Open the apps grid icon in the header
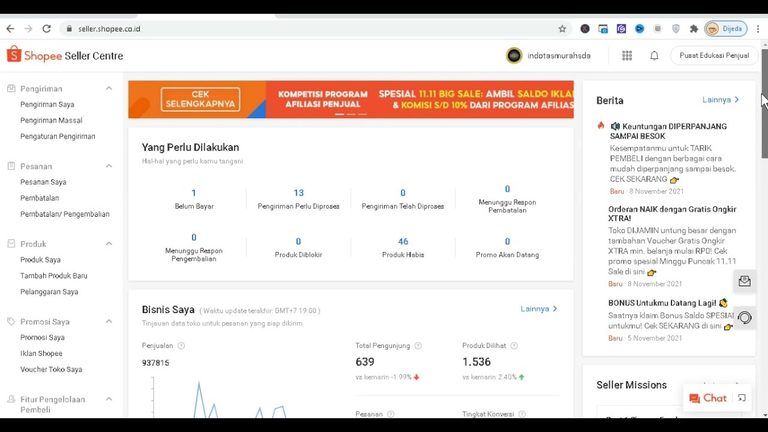The width and height of the screenshot is (768, 432). pos(627,56)
